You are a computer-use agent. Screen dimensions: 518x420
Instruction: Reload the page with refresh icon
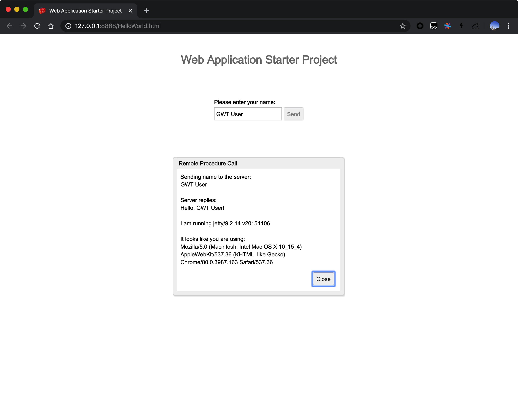click(37, 26)
